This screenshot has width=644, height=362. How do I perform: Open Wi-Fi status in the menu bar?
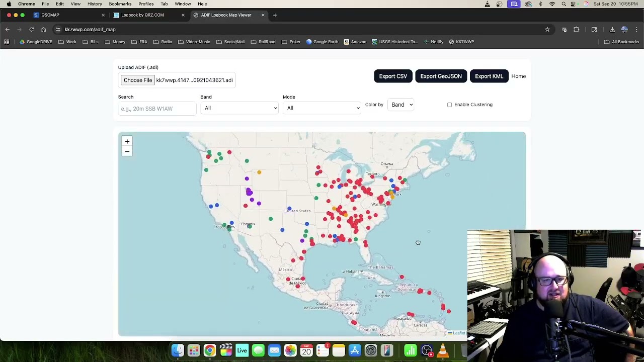pos(552,4)
